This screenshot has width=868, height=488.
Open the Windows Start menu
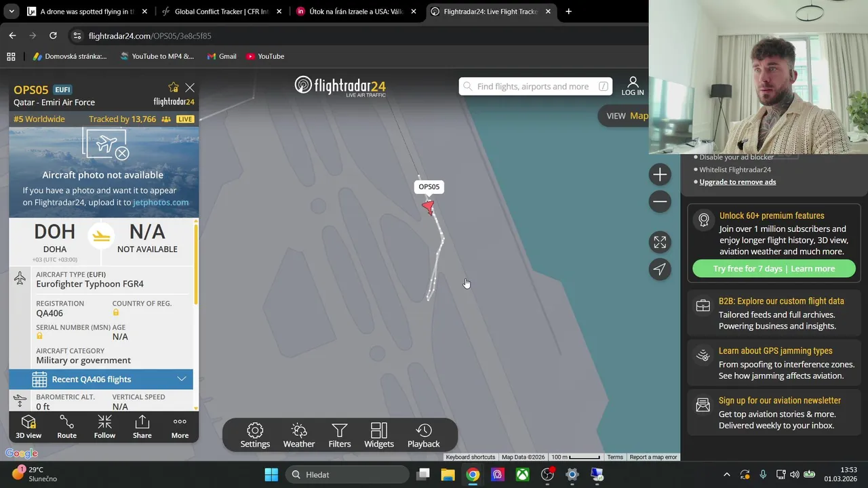tap(271, 474)
